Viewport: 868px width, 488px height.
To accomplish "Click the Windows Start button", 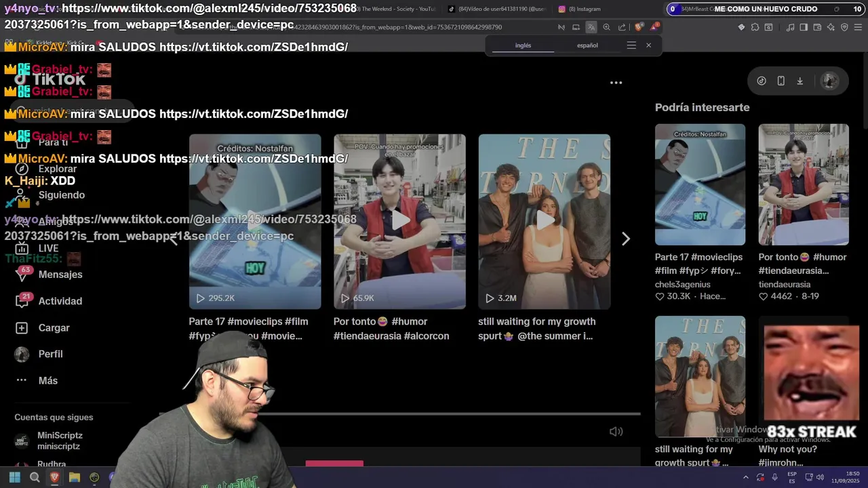I will pos(15,477).
